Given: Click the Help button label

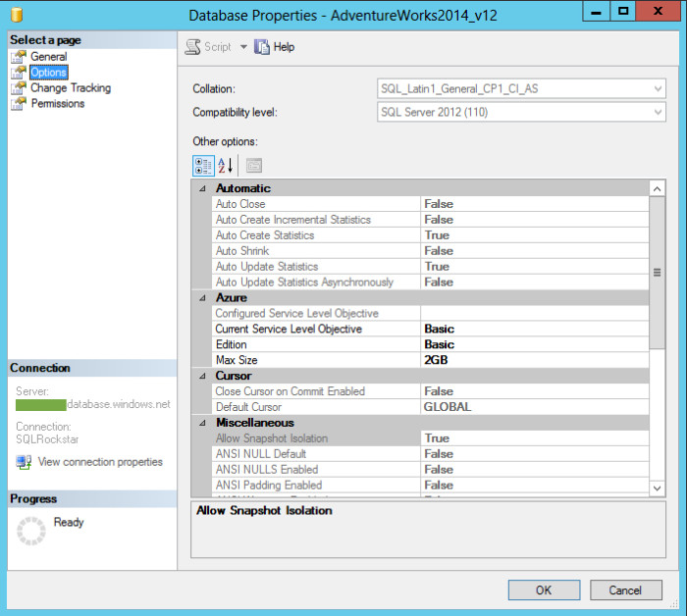Looking at the screenshot, I should [x=284, y=47].
